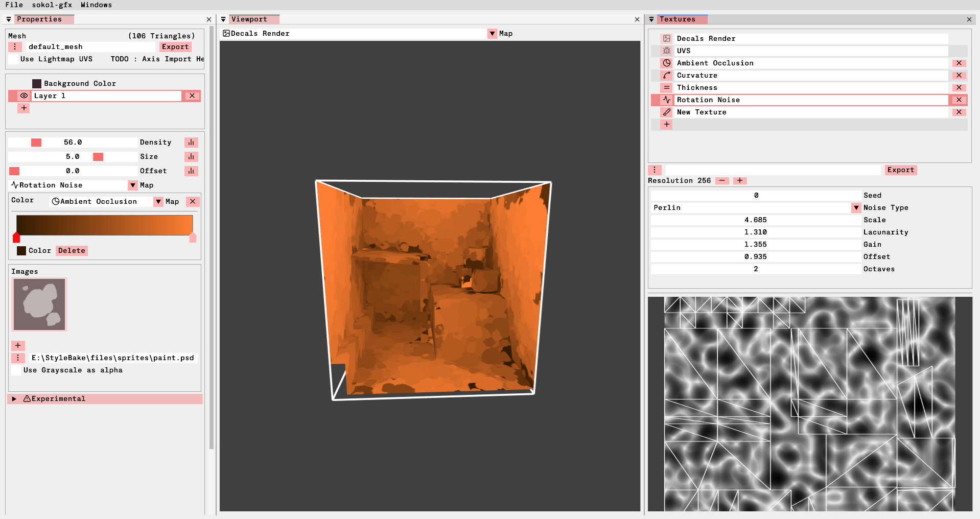Click the Thickness texture icon
This screenshot has height=519, width=980.
(666, 87)
